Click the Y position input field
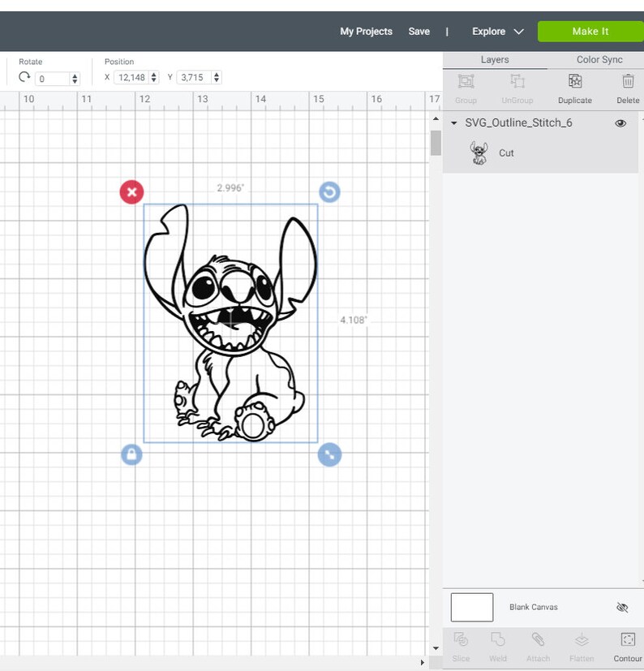The image size is (644, 671). point(195,77)
